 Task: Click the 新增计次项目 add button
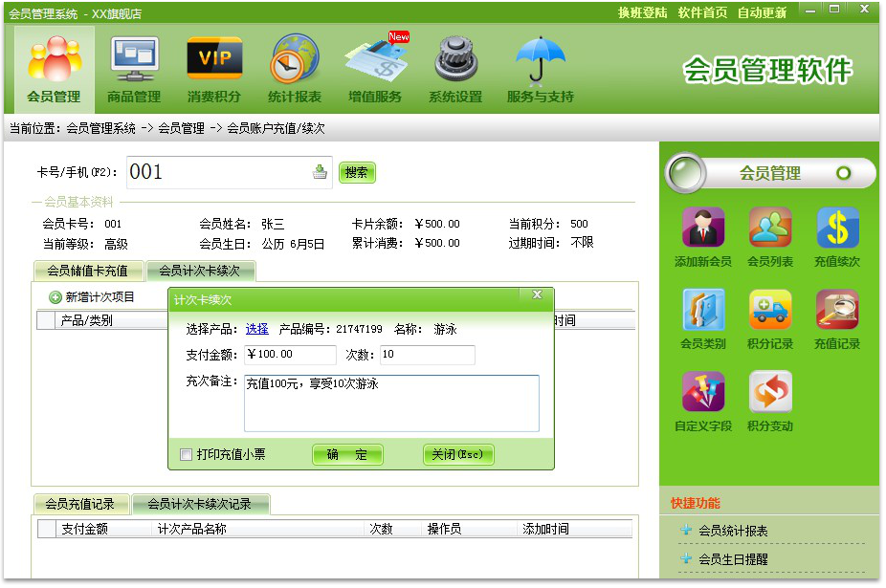pyautogui.click(x=93, y=297)
